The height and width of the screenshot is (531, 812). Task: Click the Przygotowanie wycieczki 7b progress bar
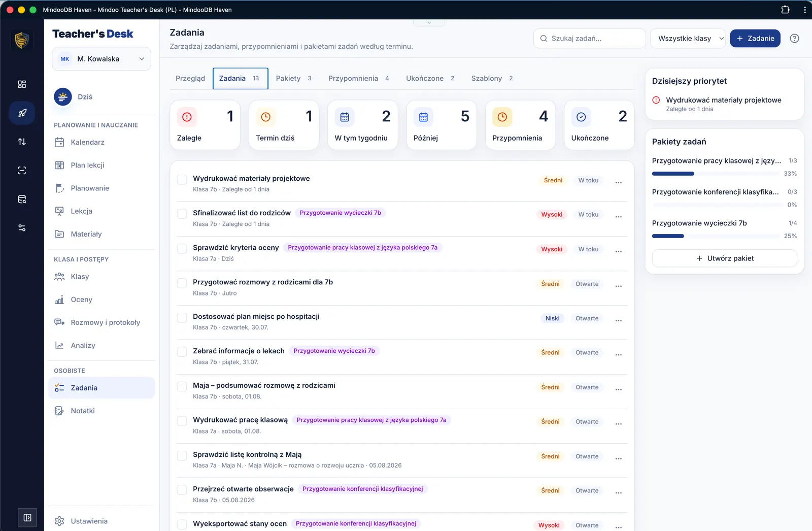[716, 236]
